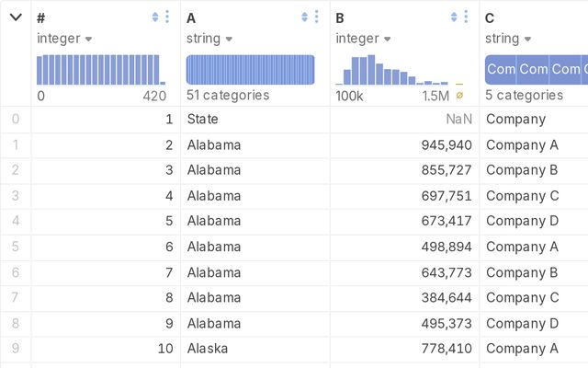Change column # type from the integer dropdown

click(x=64, y=39)
